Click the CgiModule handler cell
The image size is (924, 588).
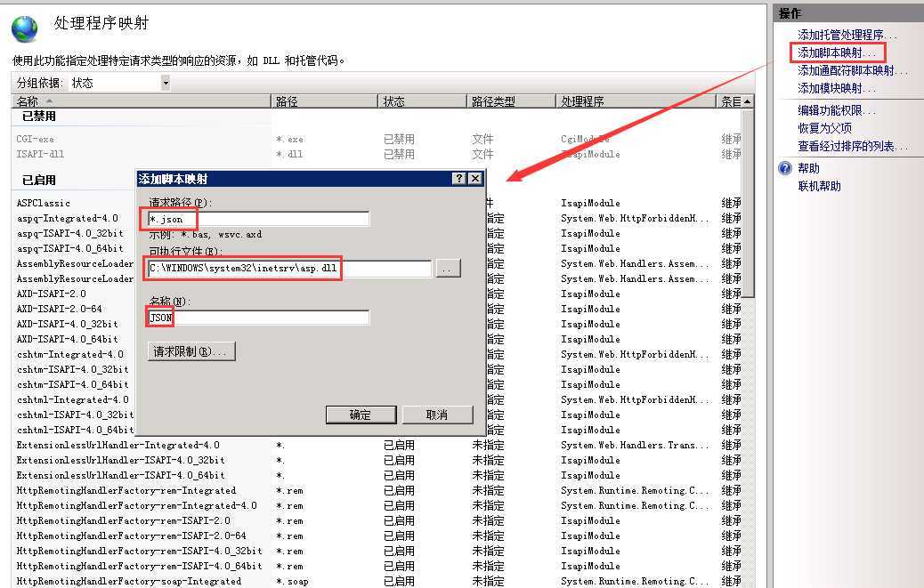coord(585,140)
